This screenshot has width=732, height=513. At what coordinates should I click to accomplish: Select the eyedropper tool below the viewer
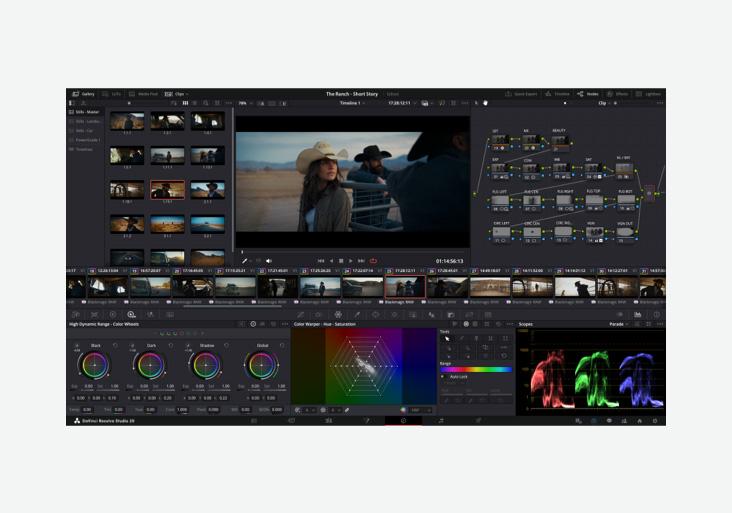(245, 261)
